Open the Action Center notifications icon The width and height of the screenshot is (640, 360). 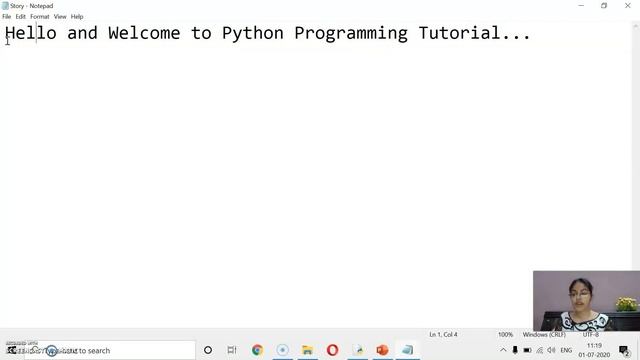(624, 350)
